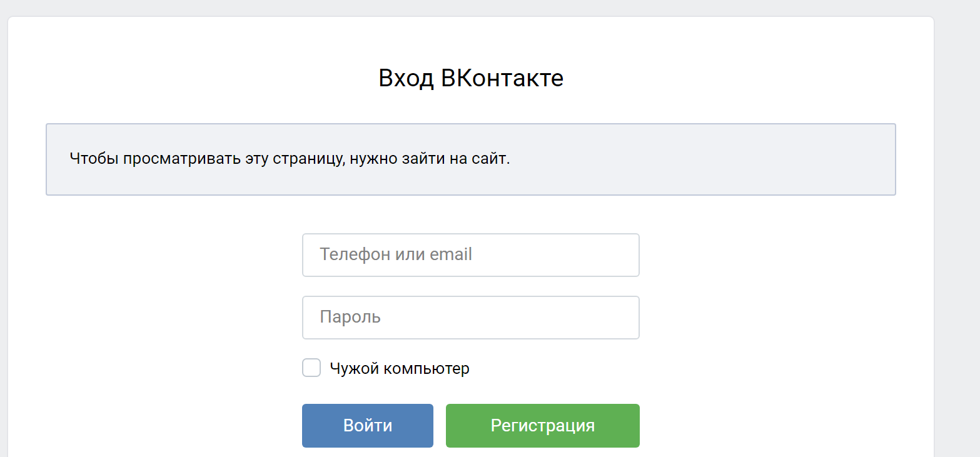Click the 'Вход ВКонтакте' heading

470,79
